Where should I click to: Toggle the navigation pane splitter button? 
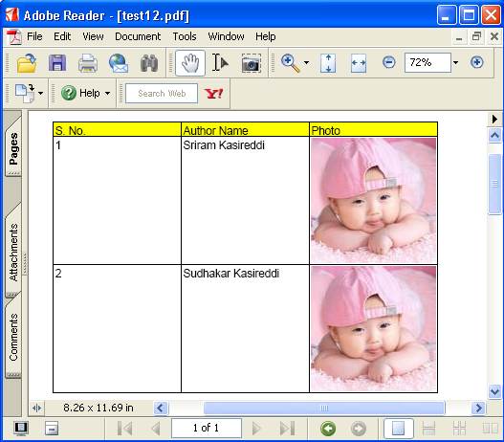click(x=37, y=408)
